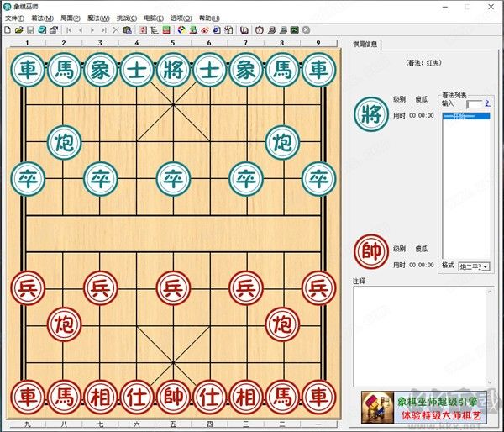The height and width of the screenshot is (432, 504).
Task: Open the 文件 menu
Action: [x=14, y=18]
